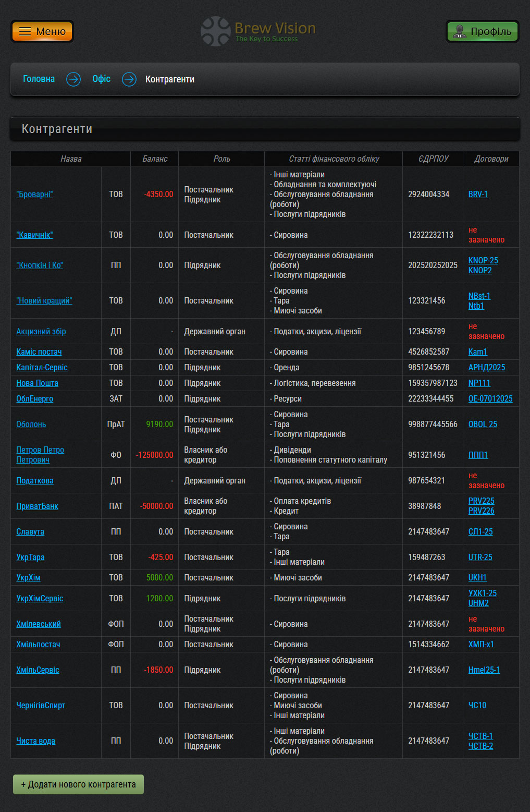
Task: Click Додати нового контрагента button
Action: 78,784
